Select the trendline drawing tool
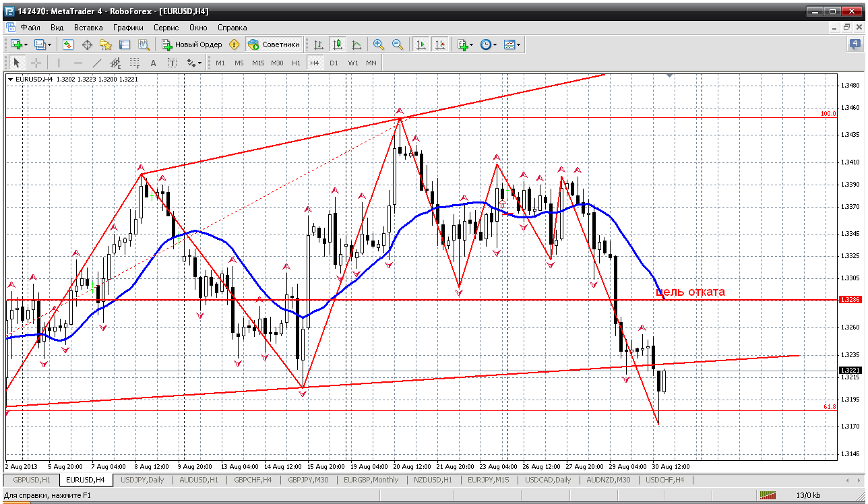This screenshot has height=504, width=868. (96, 63)
